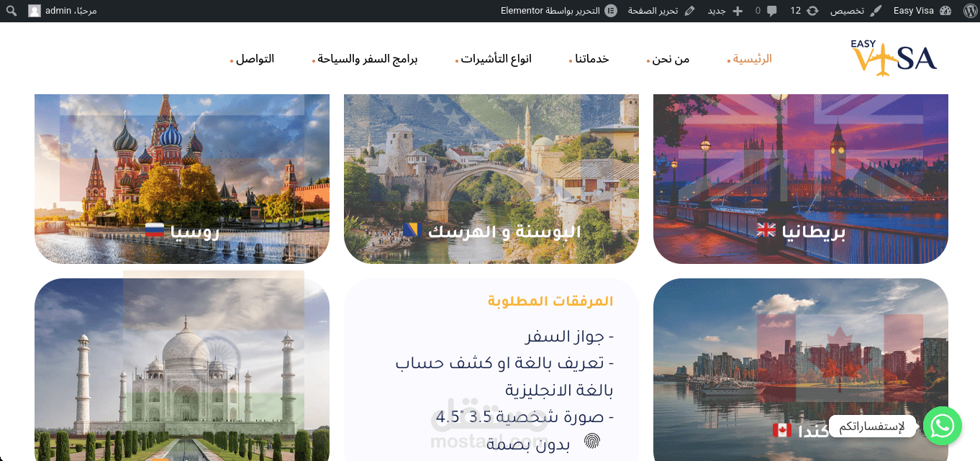The width and height of the screenshot is (980, 461).
Task: Click the New (جديد) plus item
Action: coord(725,11)
